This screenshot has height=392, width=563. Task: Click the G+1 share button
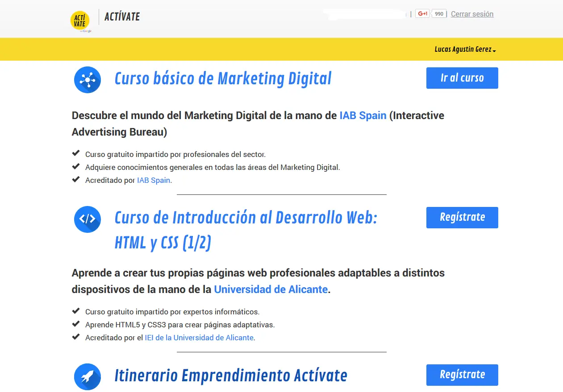point(422,14)
